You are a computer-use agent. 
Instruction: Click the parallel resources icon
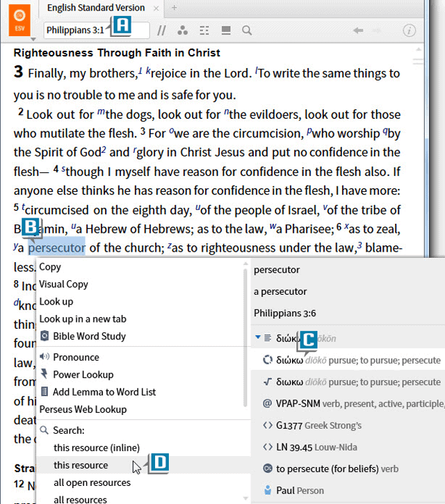[x=162, y=31]
